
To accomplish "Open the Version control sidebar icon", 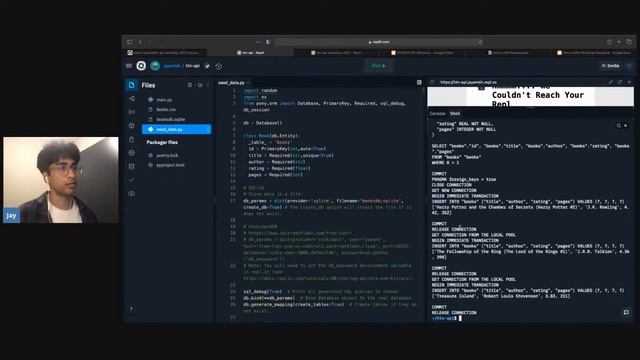I will point(131,98).
